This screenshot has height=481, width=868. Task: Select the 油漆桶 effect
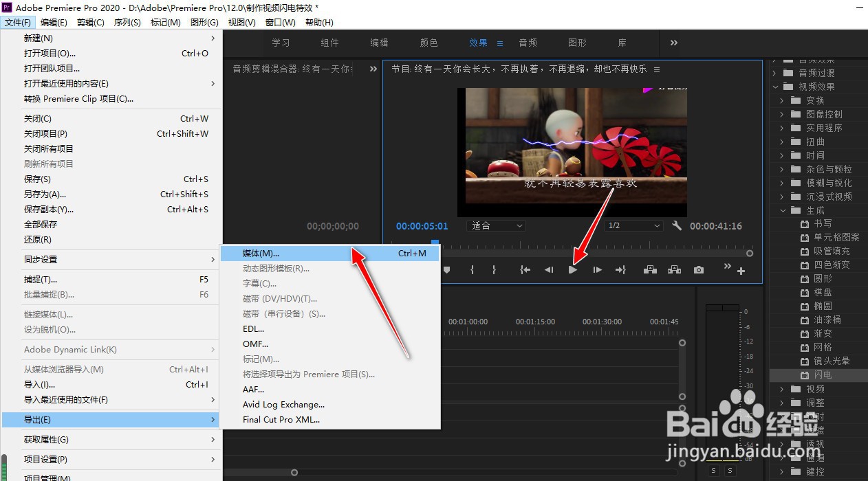[827, 320]
